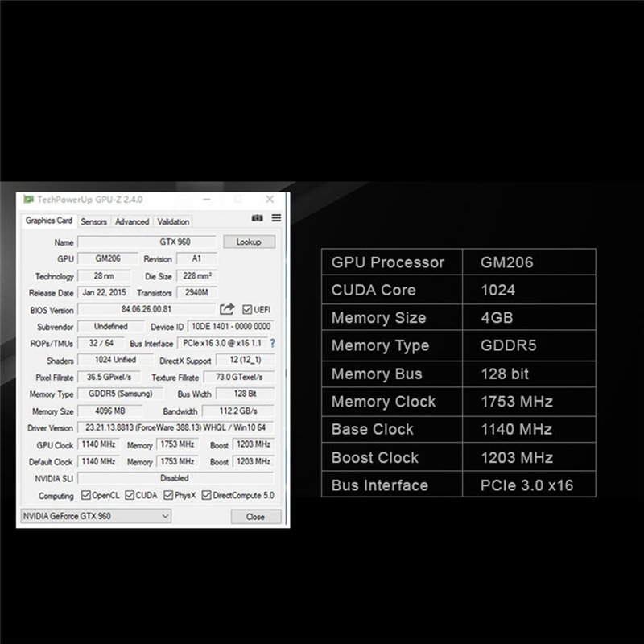
Task: Close GPU-Z using the title bar X
Action: tap(270, 199)
